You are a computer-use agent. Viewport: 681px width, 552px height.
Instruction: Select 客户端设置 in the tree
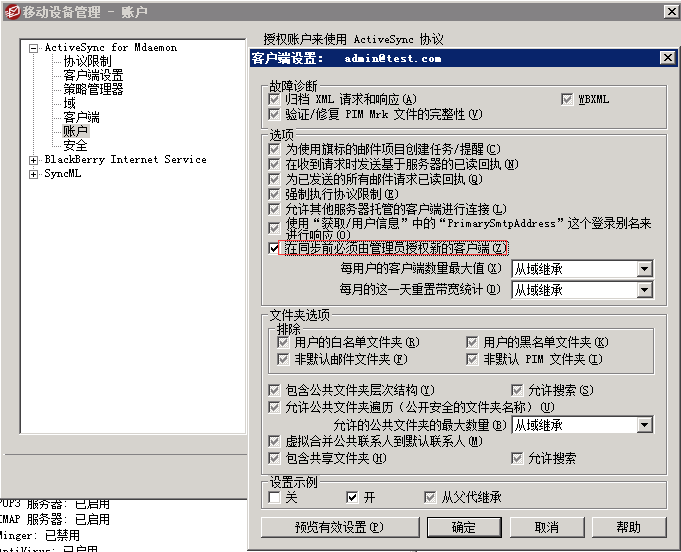tap(93, 75)
